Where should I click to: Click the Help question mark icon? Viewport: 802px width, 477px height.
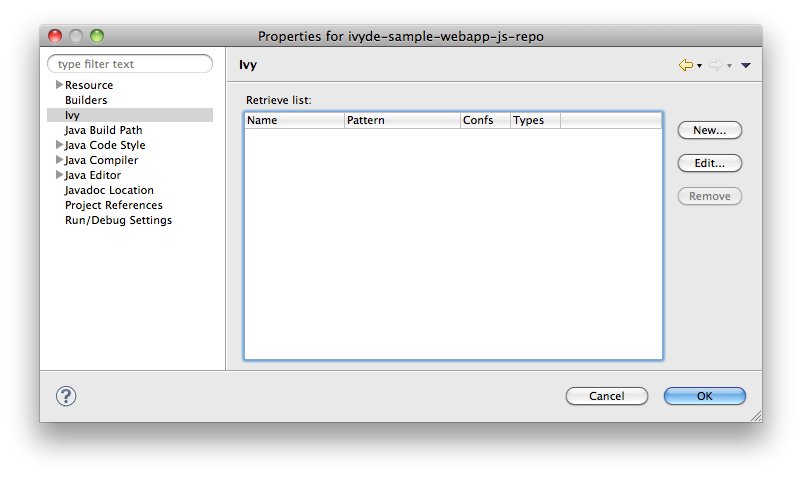pos(66,396)
